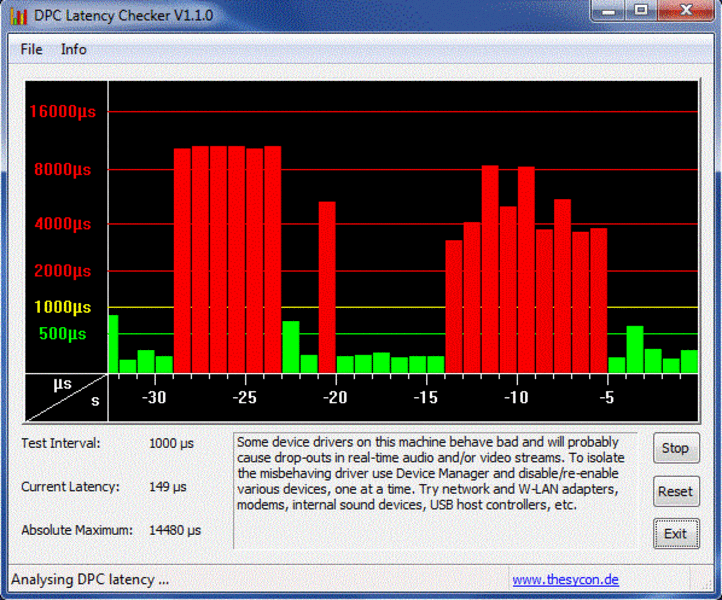The width and height of the screenshot is (722, 600).
Task: Click the 8000µs axis label
Action: 63,169
